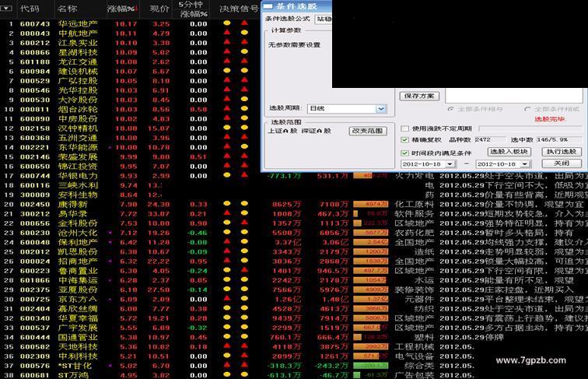Click the 条件选股 dialog title icon
Screen dimensions: 588x379
coord(268,6)
